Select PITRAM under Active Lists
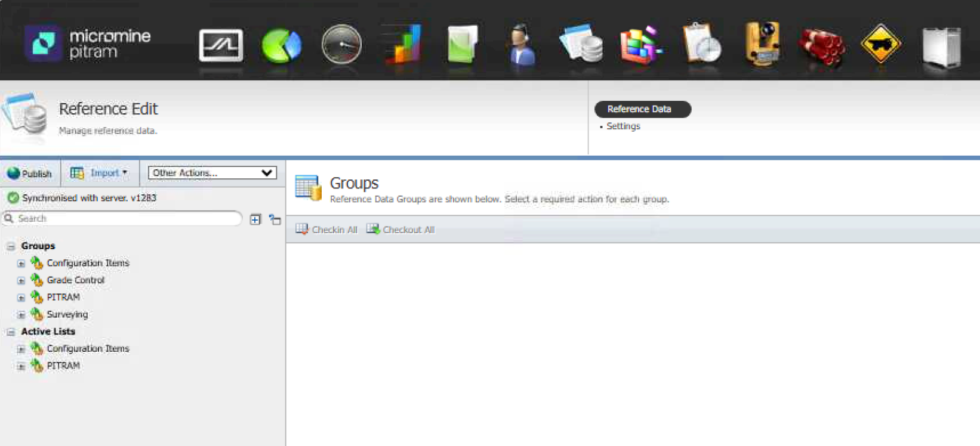The image size is (980, 446). pyautogui.click(x=63, y=366)
